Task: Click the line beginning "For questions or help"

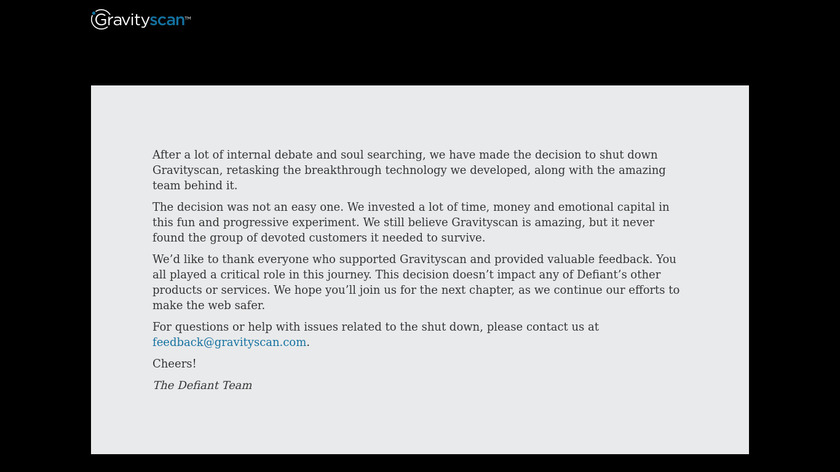Action: coord(375,327)
